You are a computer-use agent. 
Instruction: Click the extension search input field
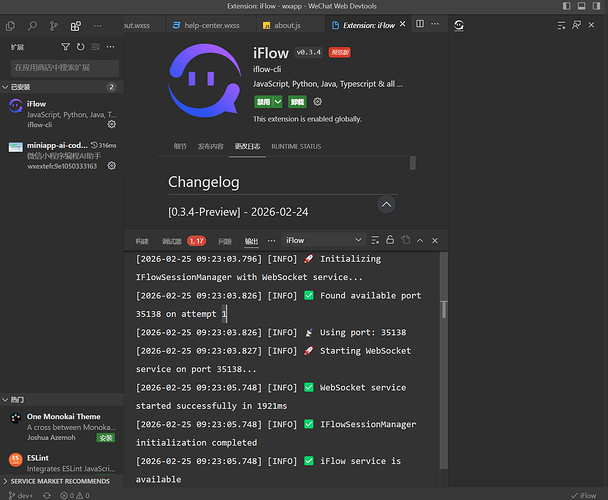point(64,67)
